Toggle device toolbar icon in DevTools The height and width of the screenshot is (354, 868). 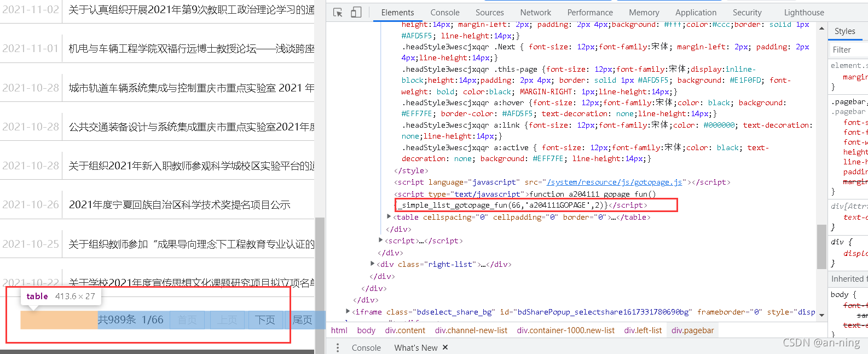[x=356, y=12]
